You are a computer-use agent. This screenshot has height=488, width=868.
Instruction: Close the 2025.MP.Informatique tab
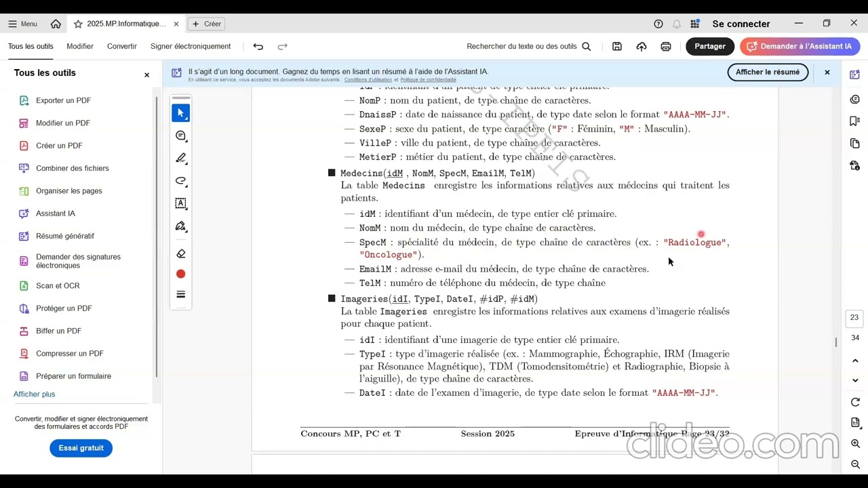tap(176, 24)
